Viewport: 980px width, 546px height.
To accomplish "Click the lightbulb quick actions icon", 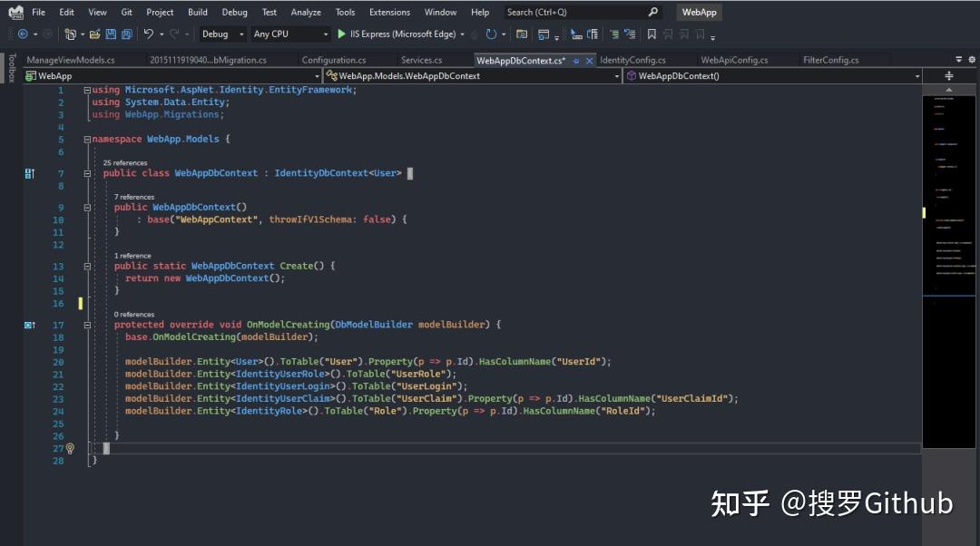I will pos(70,448).
